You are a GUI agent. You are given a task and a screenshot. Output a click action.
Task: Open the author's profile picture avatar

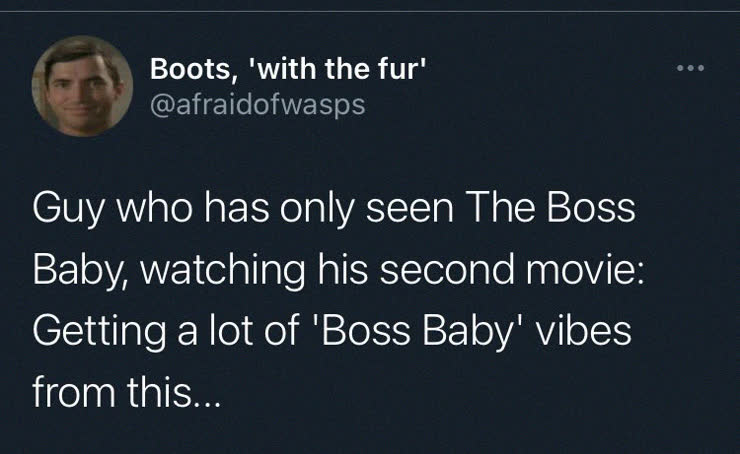click(x=82, y=86)
